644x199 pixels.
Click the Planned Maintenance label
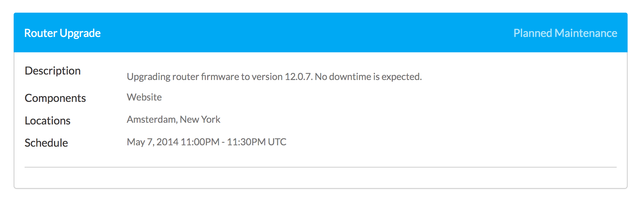coord(565,33)
